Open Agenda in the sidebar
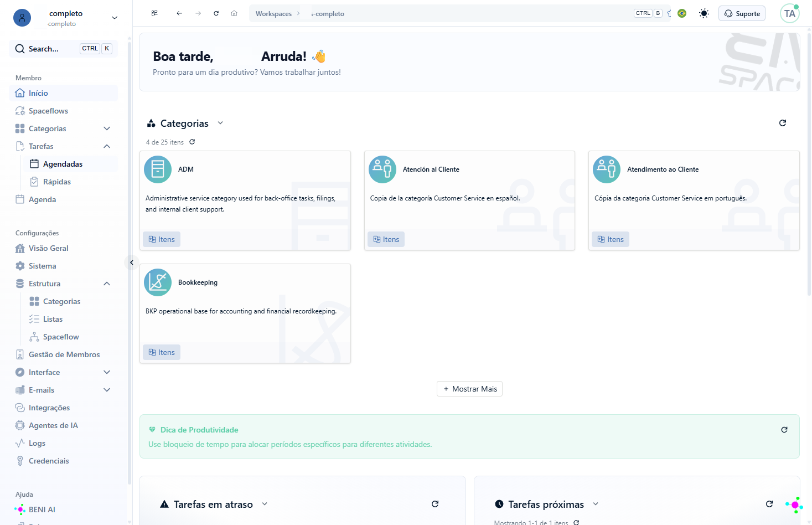This screenshot has width=812, height=525. click(x=63, y=199)
